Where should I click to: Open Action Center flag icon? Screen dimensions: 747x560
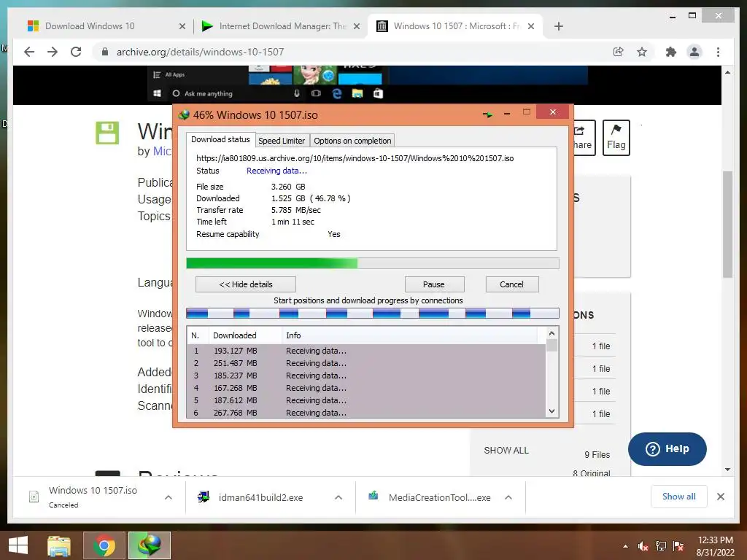[678, 546]
